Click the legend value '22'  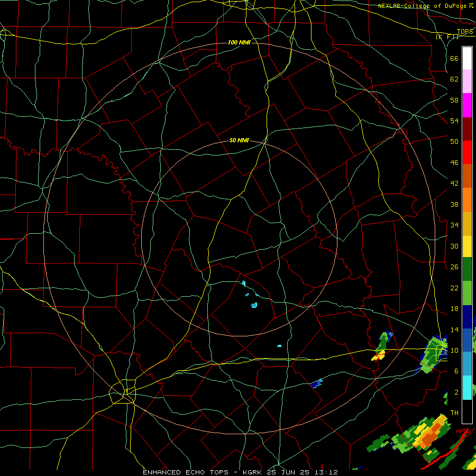coord(454,288)
